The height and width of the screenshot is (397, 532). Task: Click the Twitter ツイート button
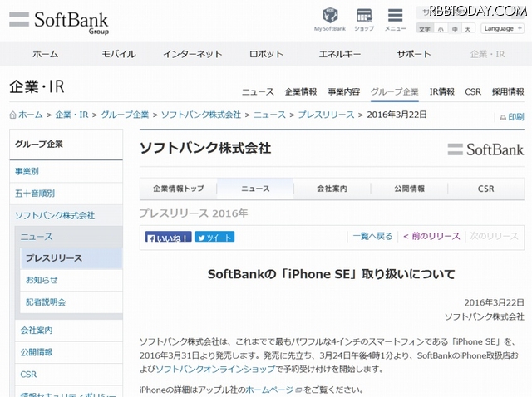(214, 237)
